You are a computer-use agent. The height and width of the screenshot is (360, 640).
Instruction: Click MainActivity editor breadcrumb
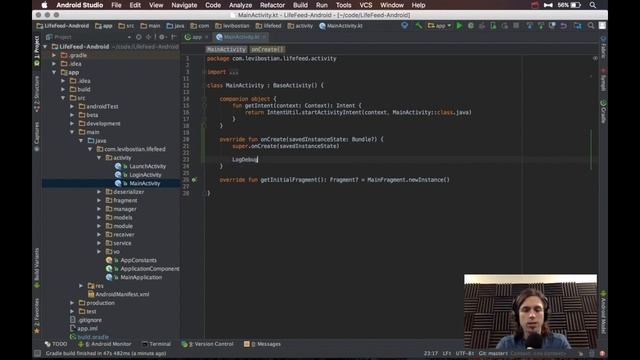[x=226, y=49]
